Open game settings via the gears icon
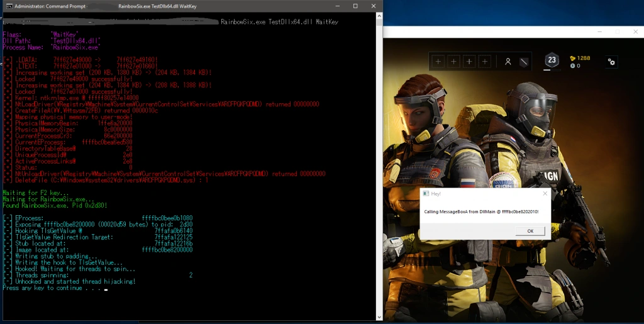 [611, 61]
